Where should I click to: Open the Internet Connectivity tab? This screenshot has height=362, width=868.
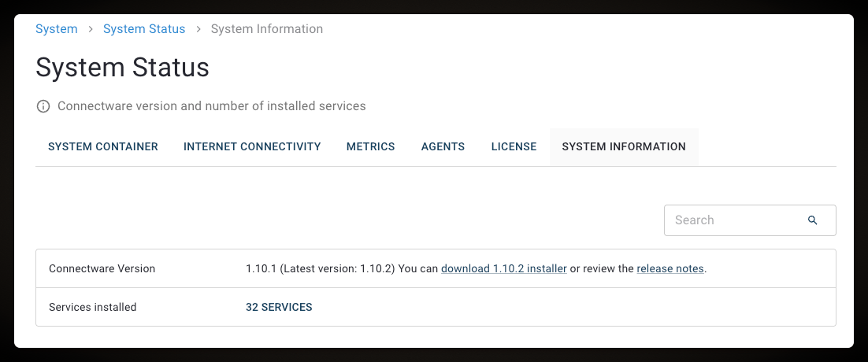(252, 146)
